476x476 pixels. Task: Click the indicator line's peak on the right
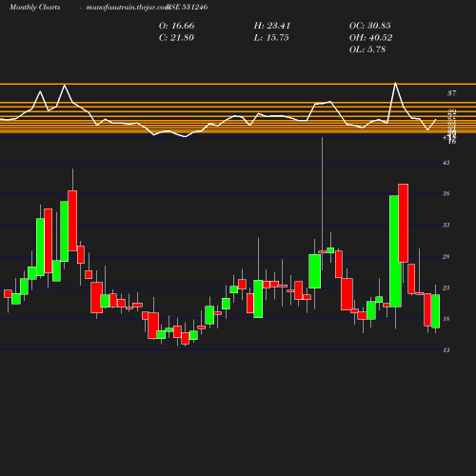395,83
